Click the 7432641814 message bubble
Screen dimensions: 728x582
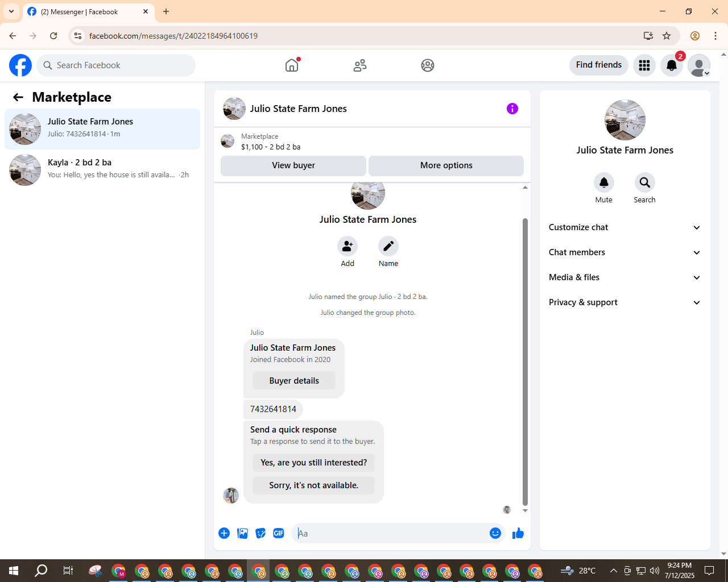(x=273, y=409)
